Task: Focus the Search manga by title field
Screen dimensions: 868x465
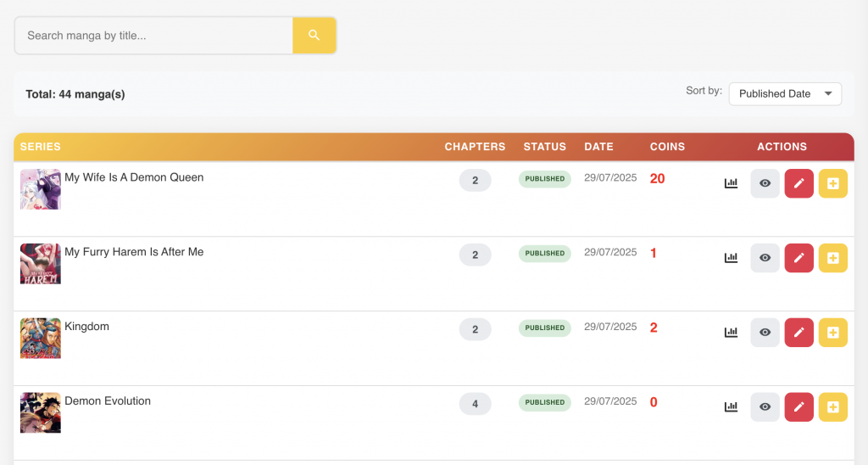Action: pos(154,36)
